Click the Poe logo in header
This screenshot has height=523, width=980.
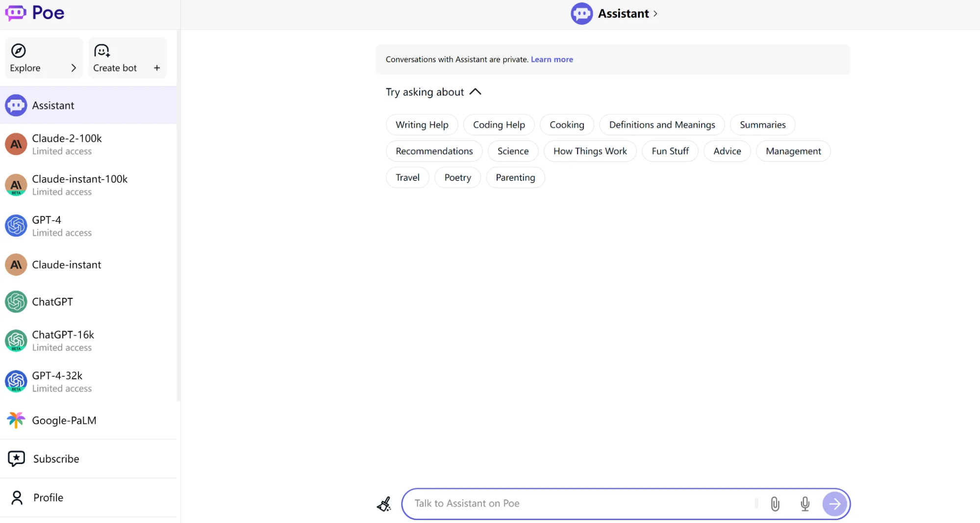pyautogui.click(x=35, y=13)
